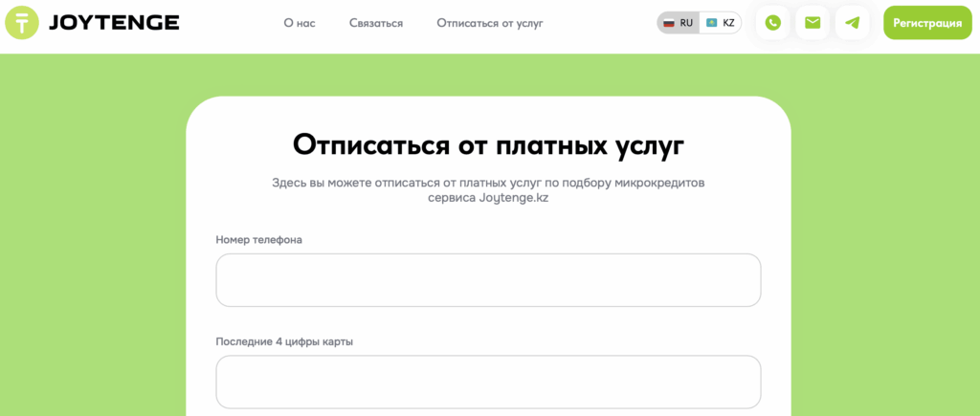Click the Kazakhstan flag icon
The image size is (980, 416).
(711, 23)
